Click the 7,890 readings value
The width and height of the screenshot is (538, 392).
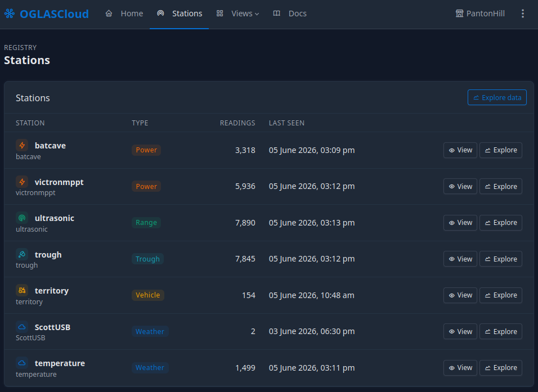[x=245, y=223]
